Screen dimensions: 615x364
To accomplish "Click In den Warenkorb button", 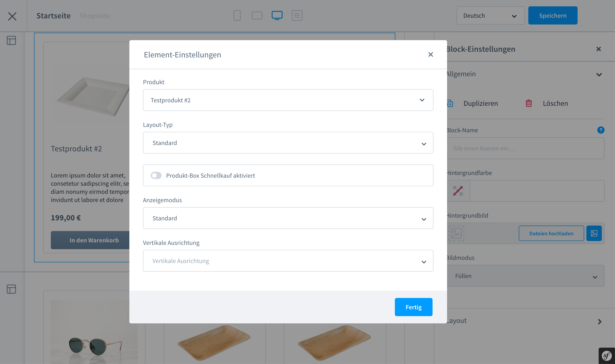I will [x=90, y=240].
